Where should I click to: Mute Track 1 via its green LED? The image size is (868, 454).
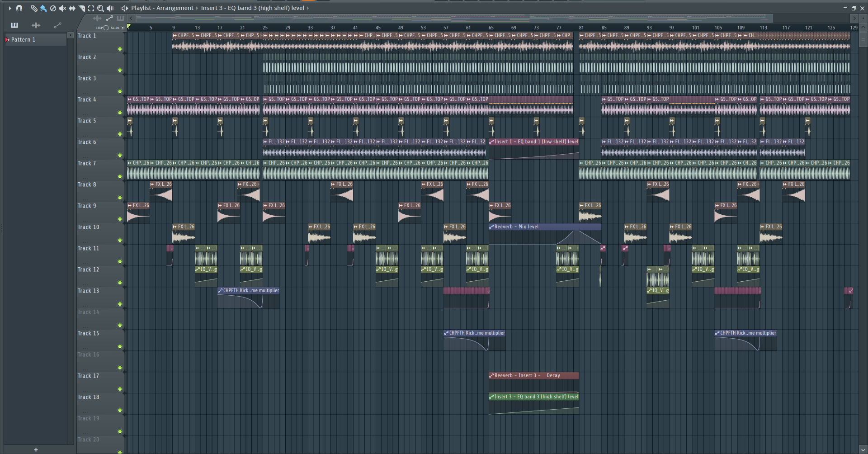(120, 49)
